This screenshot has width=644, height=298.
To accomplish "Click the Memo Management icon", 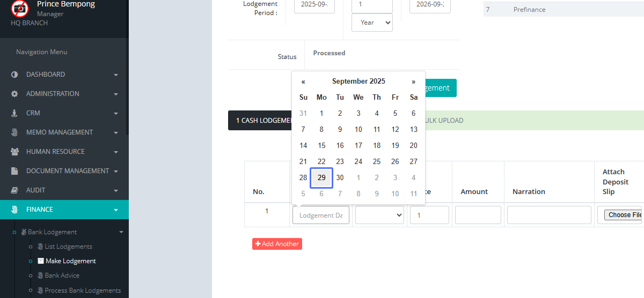I will coord(14,132).
